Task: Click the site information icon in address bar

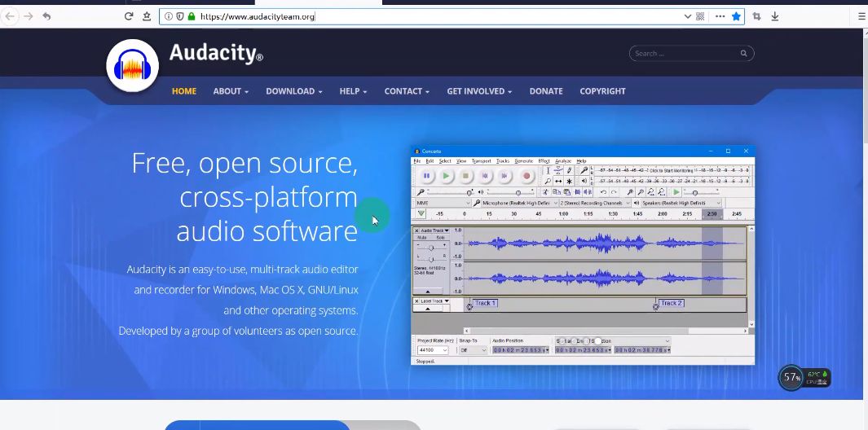Action: (x=169, y=16)
